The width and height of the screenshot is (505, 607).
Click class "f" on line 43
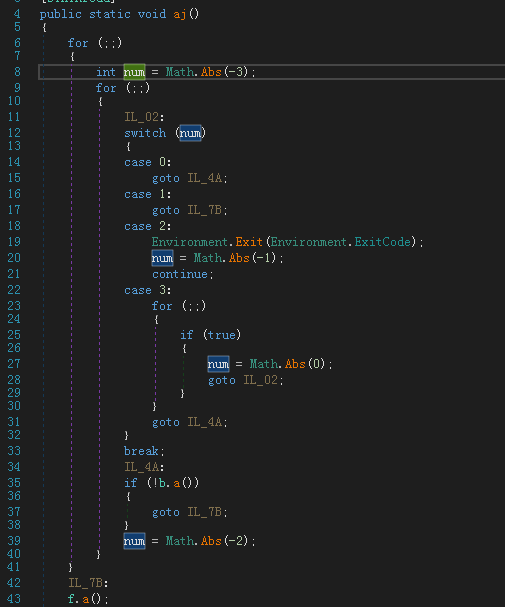pos(71,599)
